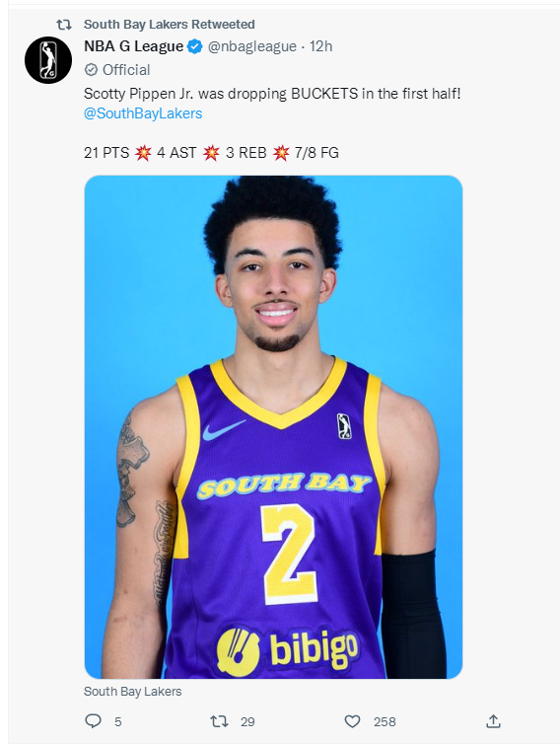Viewport: 560px width, 744px height.
Task: Open NBA G League account name
Action: (x=134, y=46)
